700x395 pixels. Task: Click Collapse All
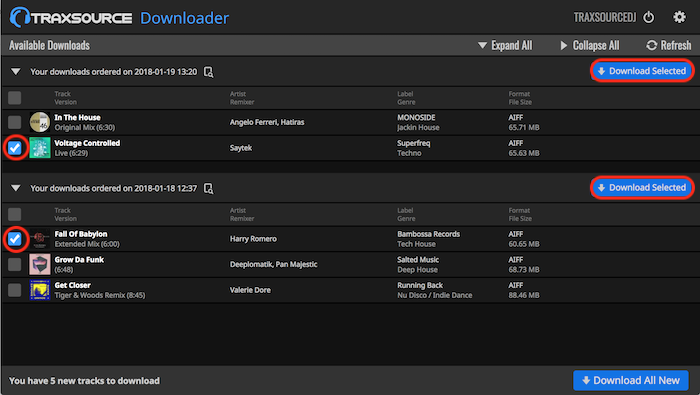coord(589,45)
